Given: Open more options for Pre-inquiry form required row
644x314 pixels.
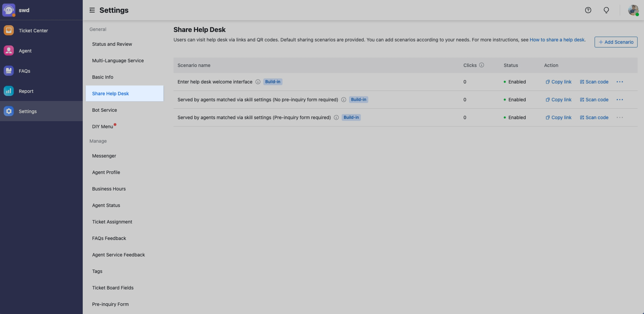Looking at the screenshot, I should click(x=619, y=117).
